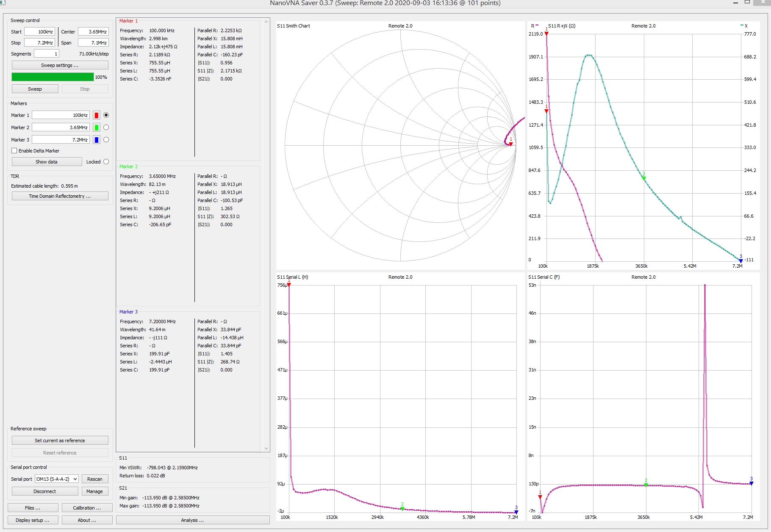Click the Sweep button
This screenshot has width=771, height=532.
[x=35, y=89]
